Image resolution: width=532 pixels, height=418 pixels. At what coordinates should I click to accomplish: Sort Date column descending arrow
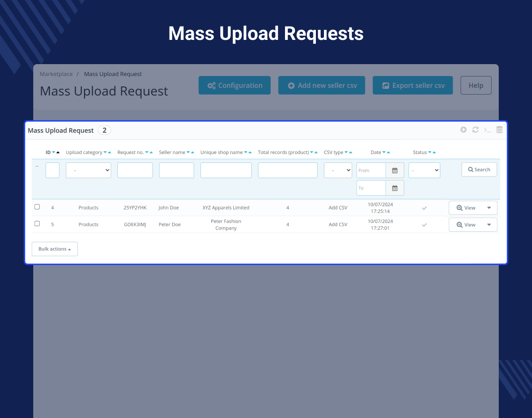tap(384, 152)
